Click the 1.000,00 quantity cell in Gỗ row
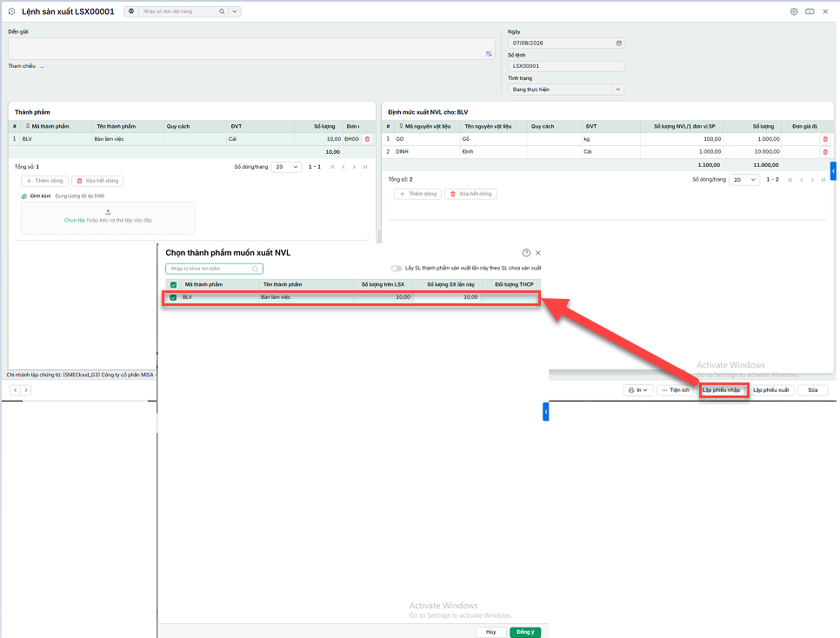The height and width of the screenshot is (638, 840). tap(753, 139)
